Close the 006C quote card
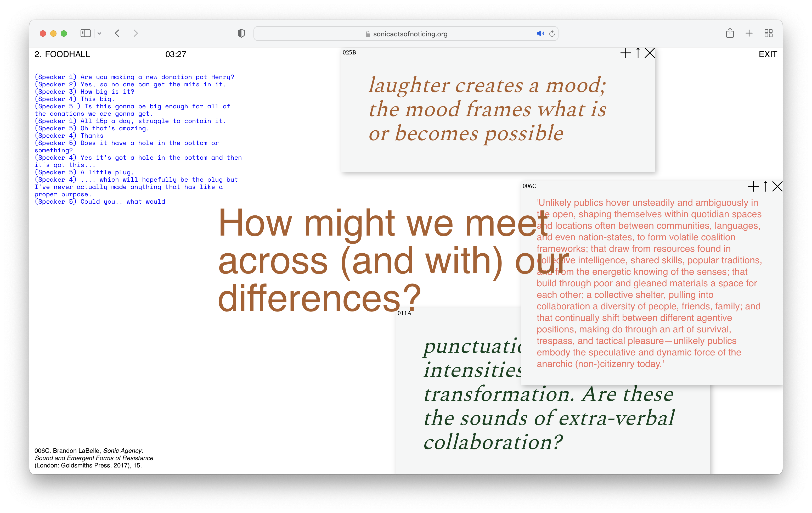Viewport: 812px width, 513px height. (777, 186)
